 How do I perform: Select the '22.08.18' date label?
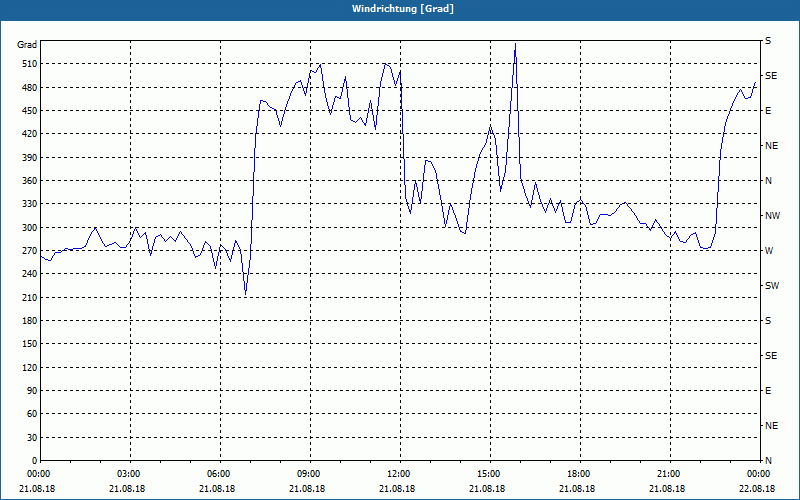click(757, 489)
